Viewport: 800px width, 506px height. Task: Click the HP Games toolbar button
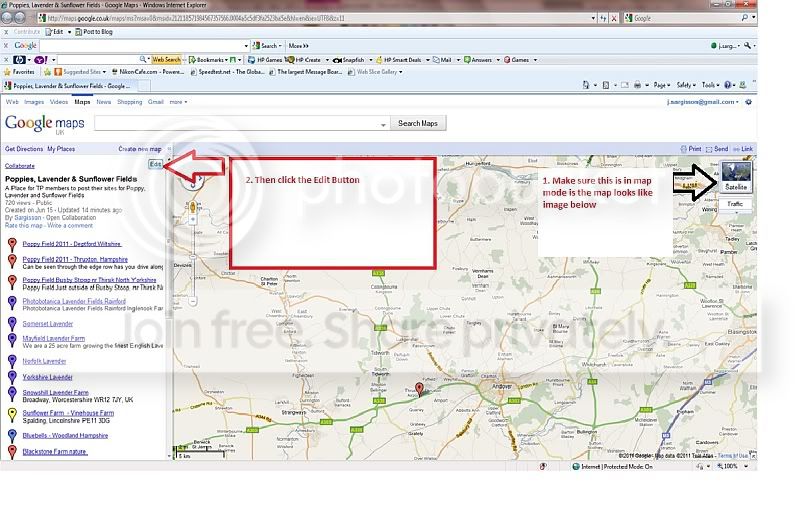point(265,60)
